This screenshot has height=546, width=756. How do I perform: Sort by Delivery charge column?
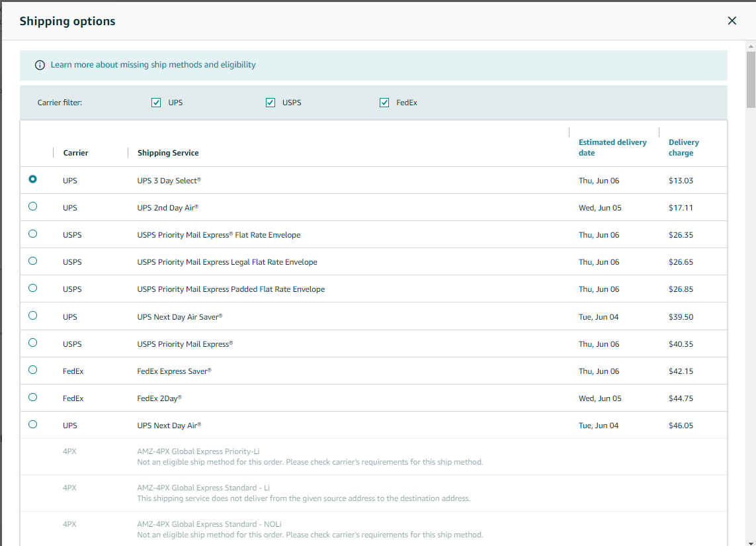pos(684,148)
